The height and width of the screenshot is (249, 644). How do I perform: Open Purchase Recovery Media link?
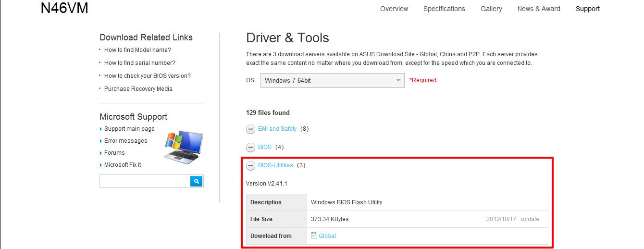138,89
